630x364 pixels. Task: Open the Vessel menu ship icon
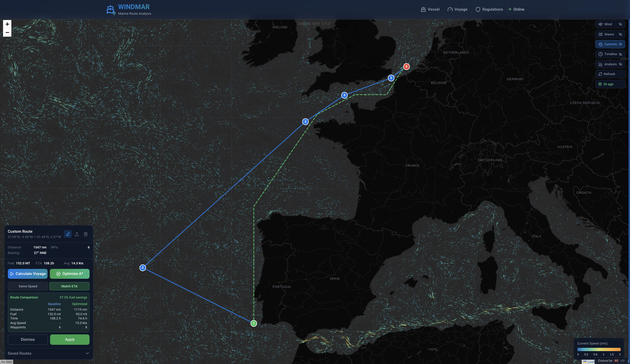pyautogui.click(x=423, y=9)
